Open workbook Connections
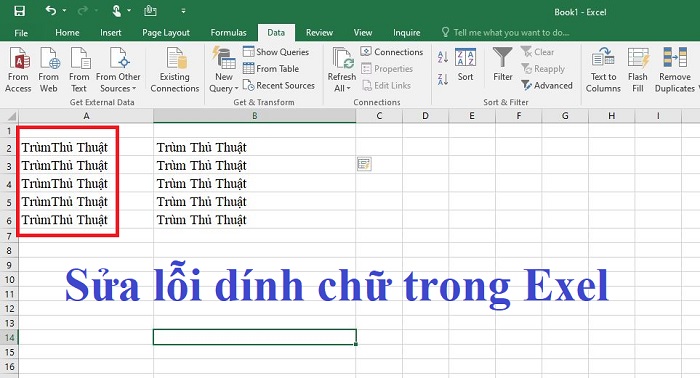This screenshot has height=378, width=700. pos(392,52)
